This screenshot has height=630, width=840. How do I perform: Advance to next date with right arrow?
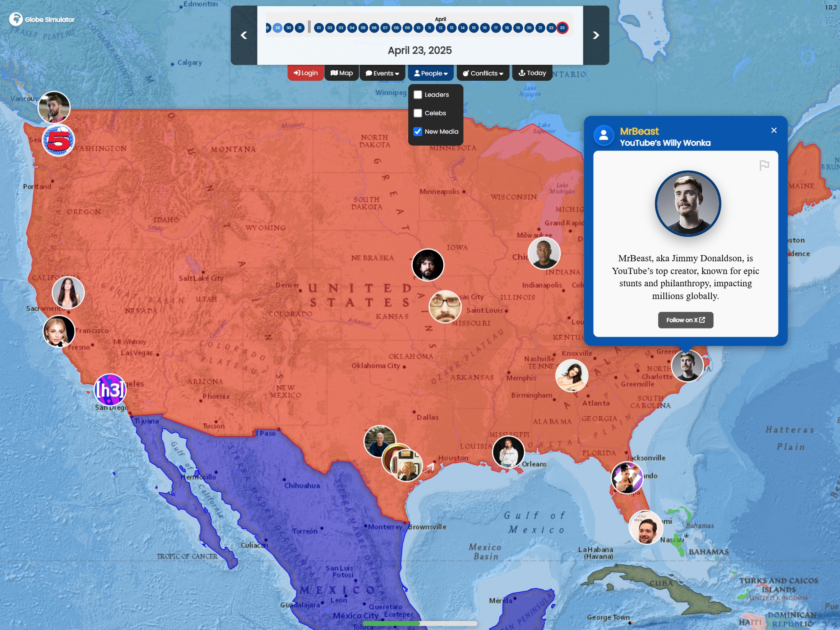tap(596, 35)
